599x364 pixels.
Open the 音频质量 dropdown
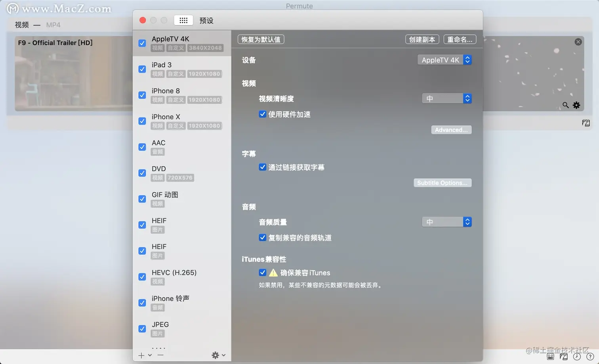click(x=447, y=222)
